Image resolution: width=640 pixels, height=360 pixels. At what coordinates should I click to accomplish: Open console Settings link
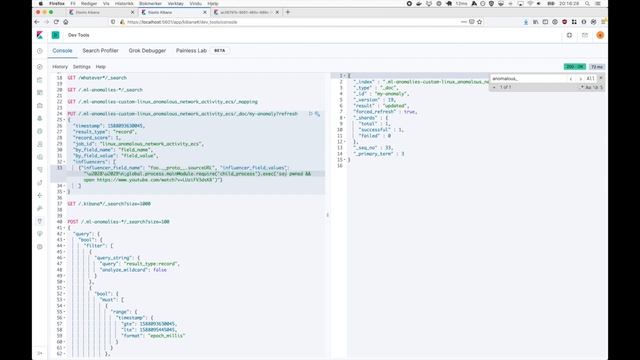pos(82,67)
